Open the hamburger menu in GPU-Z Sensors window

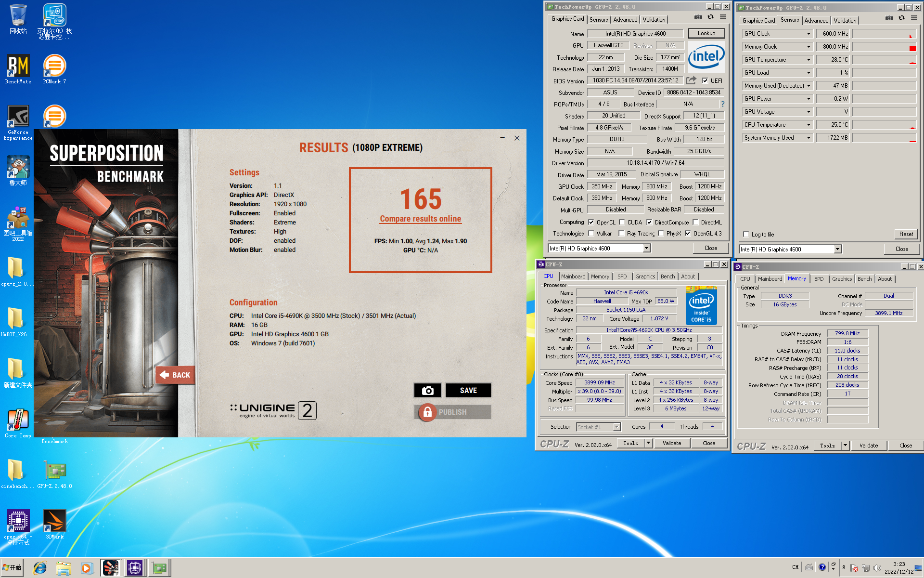[x=914, y=18]
